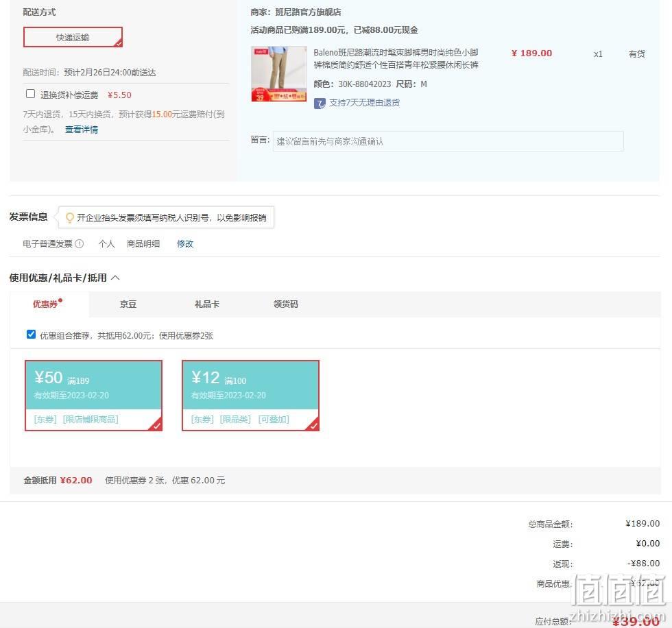Click the 商家: 班尼路官方旗舰店 text
Viewport: 672px width, 628px height.
coord(296,12)
